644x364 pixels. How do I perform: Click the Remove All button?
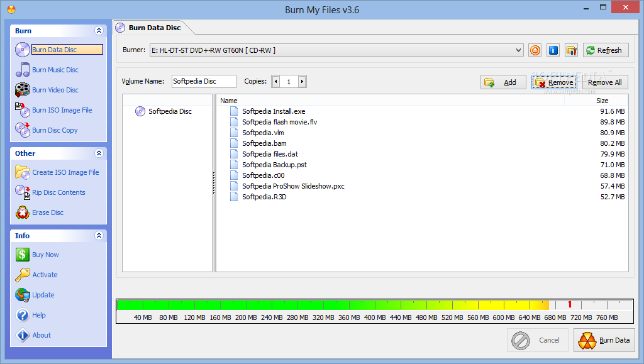pyautogui.click(x=605, y=82)
